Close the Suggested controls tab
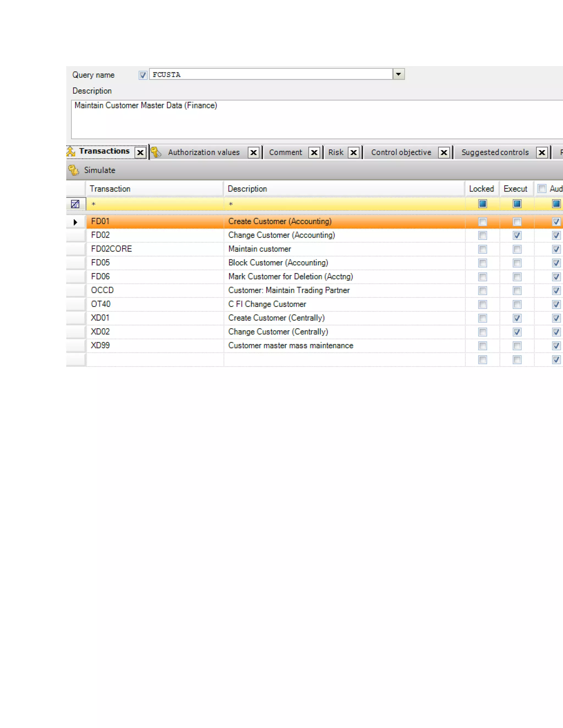This screenshot has height=728, width=563. tap(542, 153)
